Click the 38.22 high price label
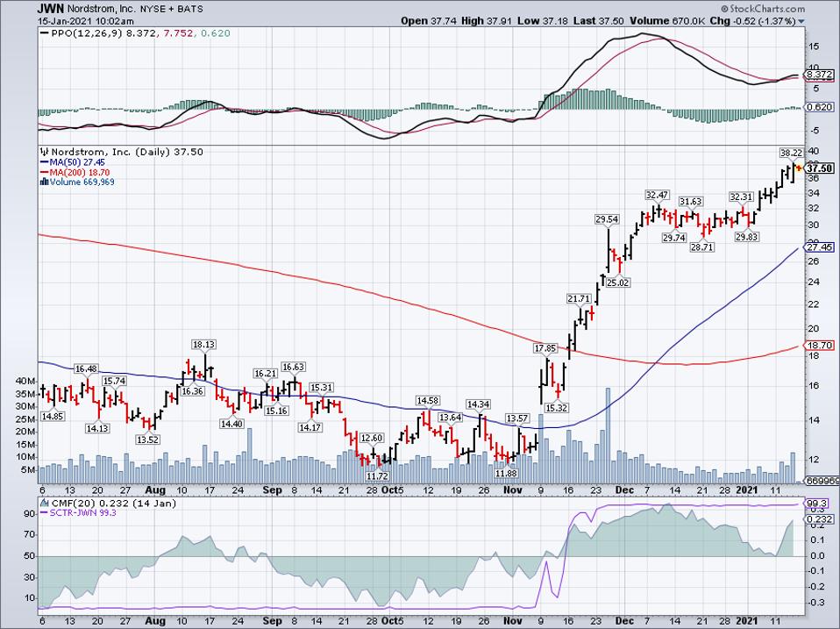840x629 pixels. click(x=791, y=153)
